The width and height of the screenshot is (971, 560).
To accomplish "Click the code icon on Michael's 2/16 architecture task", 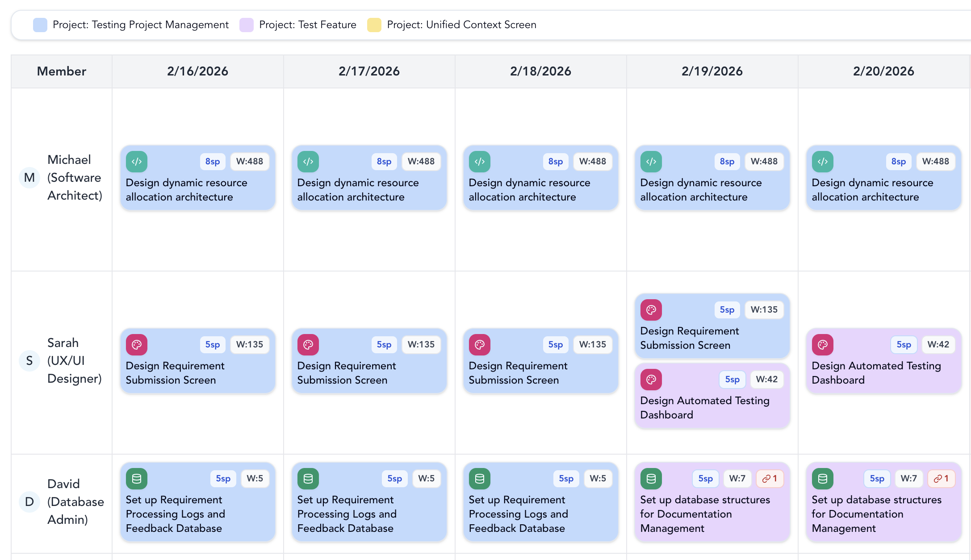I will click(x=137, y=162).
